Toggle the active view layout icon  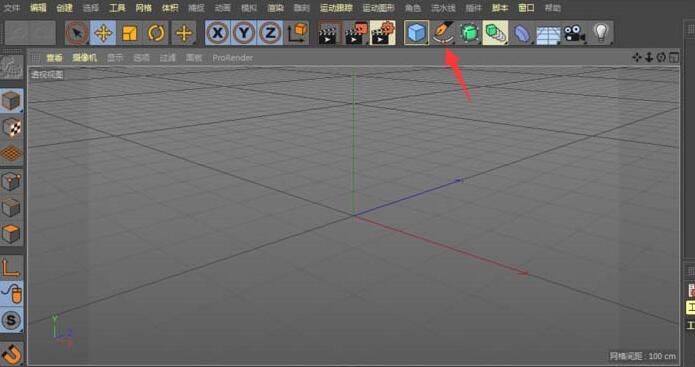(673, 57)
